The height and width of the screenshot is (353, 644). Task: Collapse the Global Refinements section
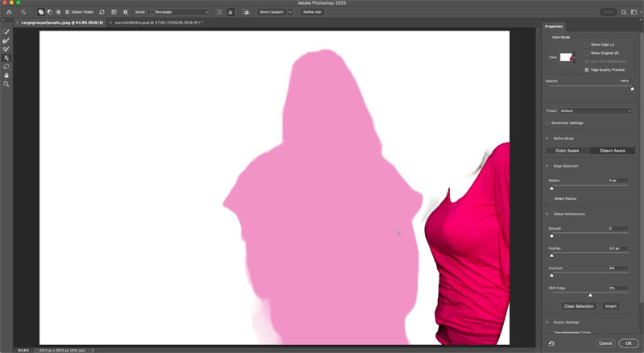tap(547, 214)
